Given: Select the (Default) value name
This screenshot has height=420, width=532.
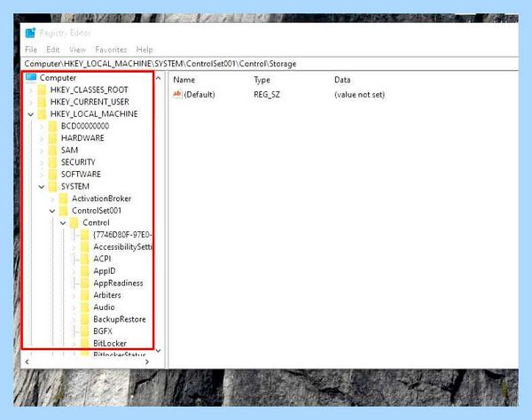Looking at the screenshot, I should pyautogui.click(x=199, y=95).
